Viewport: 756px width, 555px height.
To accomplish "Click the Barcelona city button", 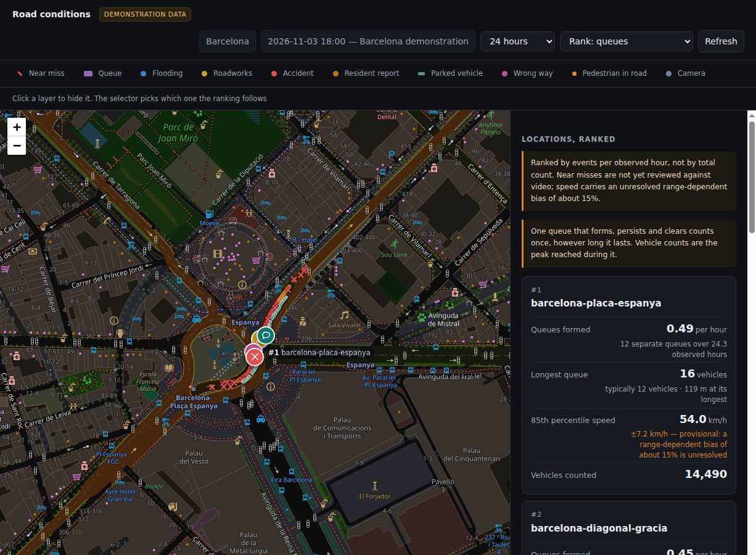I will (x=228, y=41).
